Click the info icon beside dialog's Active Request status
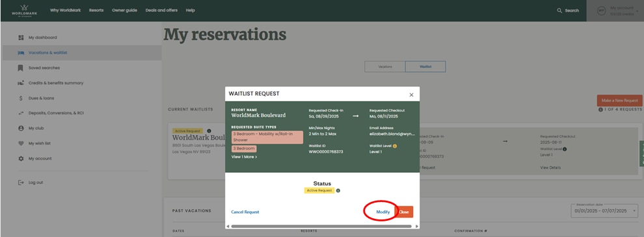The image size is (644, 237). 338,191
